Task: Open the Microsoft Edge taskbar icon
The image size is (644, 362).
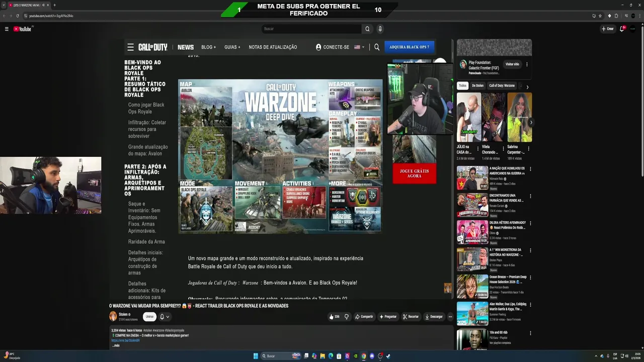Action: coord(331,356)
